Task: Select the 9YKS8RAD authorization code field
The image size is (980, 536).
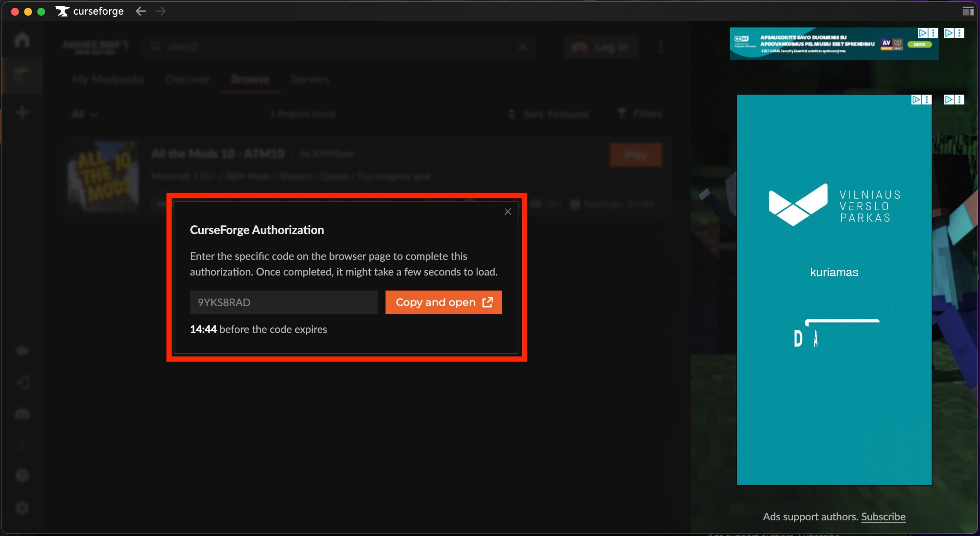Action: 284,302
